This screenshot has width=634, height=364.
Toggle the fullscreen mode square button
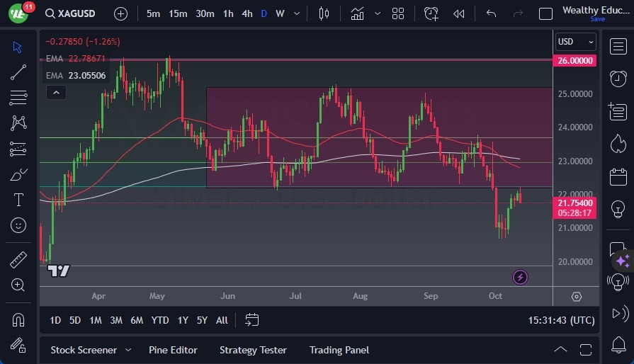[x=545, y=13]
